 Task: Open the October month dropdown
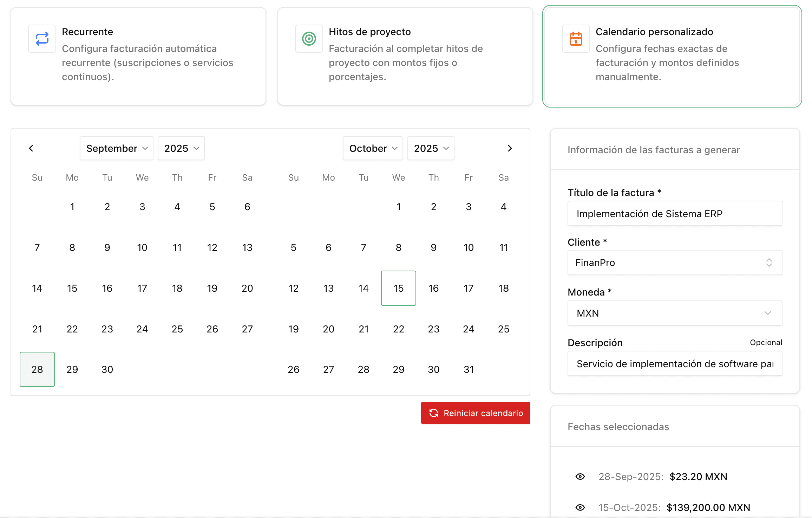click(373, 148)
